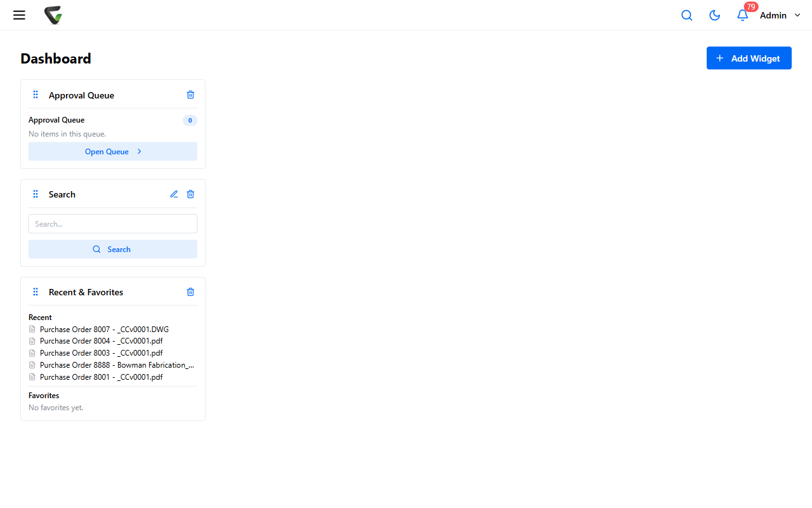Open Purchase Order 8001 pdf
Screen dimensions: 812x508
click(101, 377)
